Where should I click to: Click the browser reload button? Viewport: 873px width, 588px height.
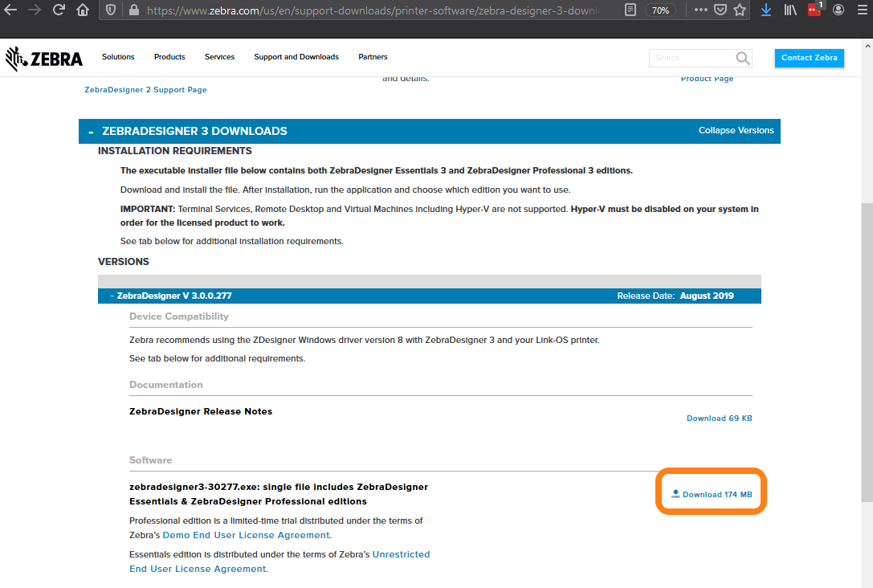59,10
